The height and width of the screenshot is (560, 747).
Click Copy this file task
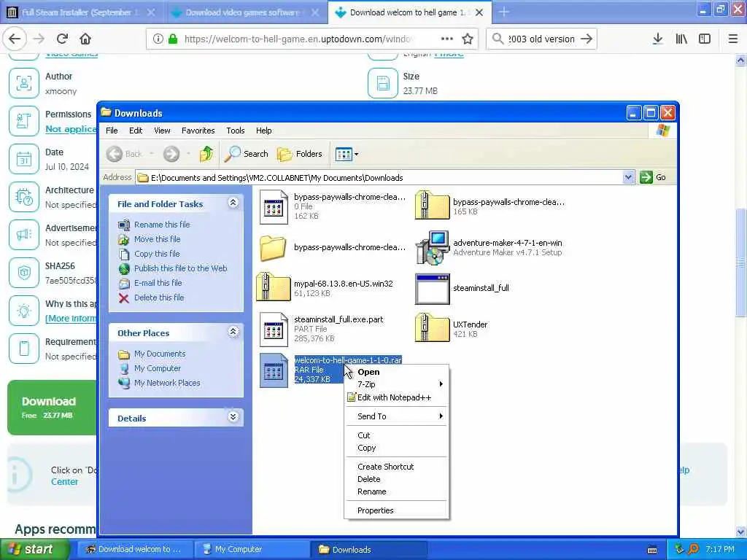157,254
